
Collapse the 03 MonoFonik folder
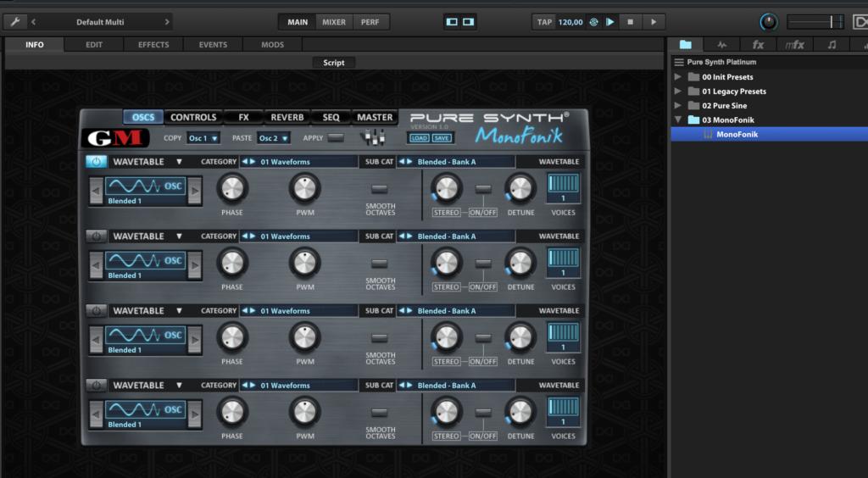(x=677, y=119)
